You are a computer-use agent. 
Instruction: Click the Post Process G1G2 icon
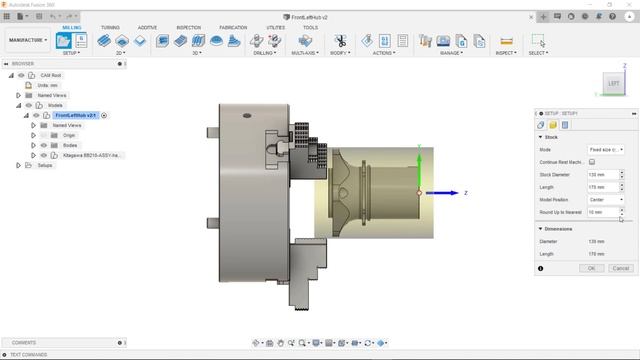(x=384, y=41)
